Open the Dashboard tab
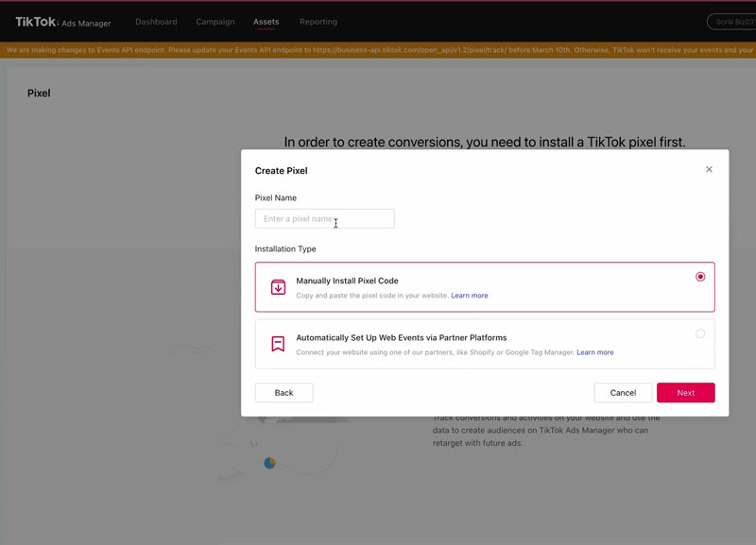 tap(156, 22)
